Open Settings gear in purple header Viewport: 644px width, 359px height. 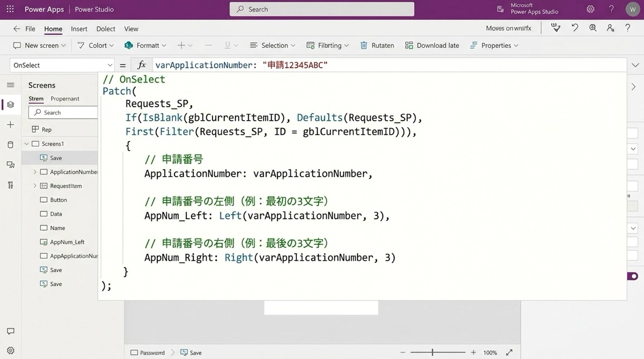click(590, 9)
